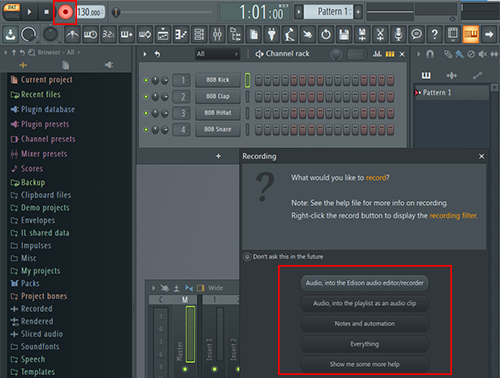Click the recording filter link
Image resolution: width=500 pixels, height=378 pixels.
pos(453,216)
